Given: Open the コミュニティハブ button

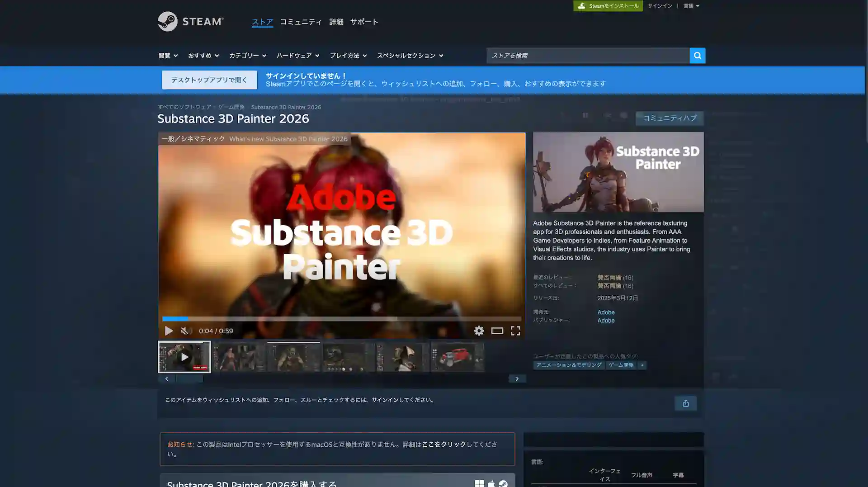Looking at the screenshot, I should click(x=669, y=118).
